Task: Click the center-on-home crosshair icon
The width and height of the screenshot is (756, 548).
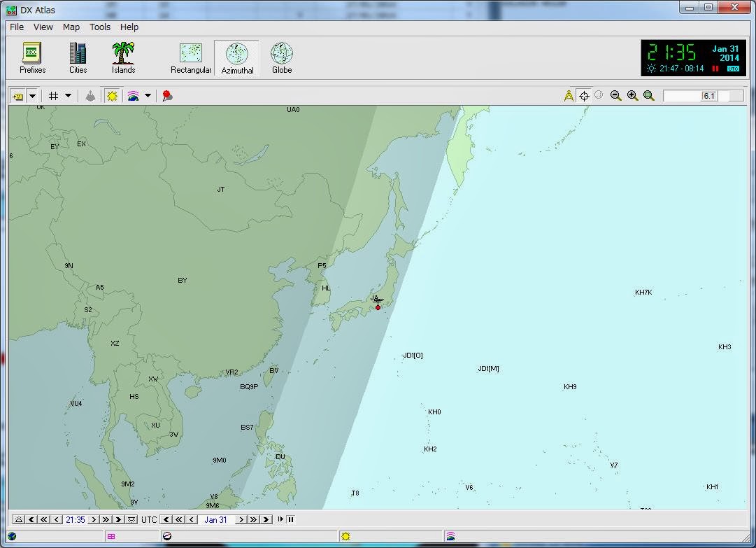Action: click(x=584, y=96)
